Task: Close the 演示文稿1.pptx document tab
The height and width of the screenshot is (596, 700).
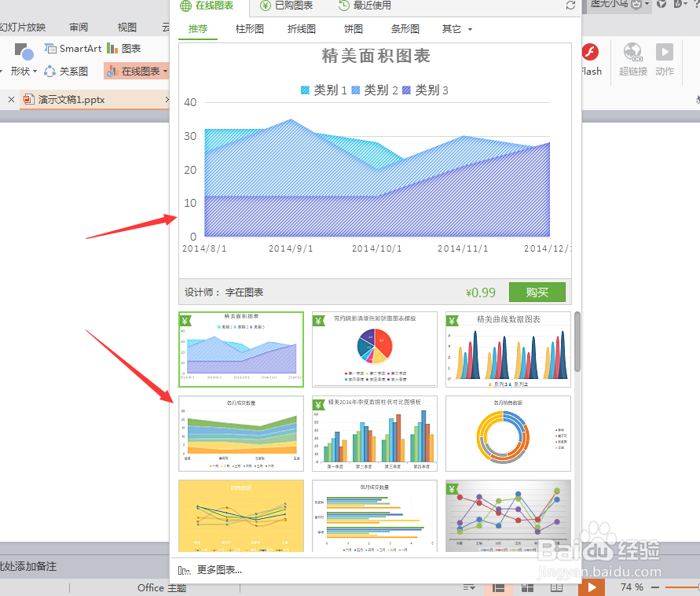Action: [10, 99]
